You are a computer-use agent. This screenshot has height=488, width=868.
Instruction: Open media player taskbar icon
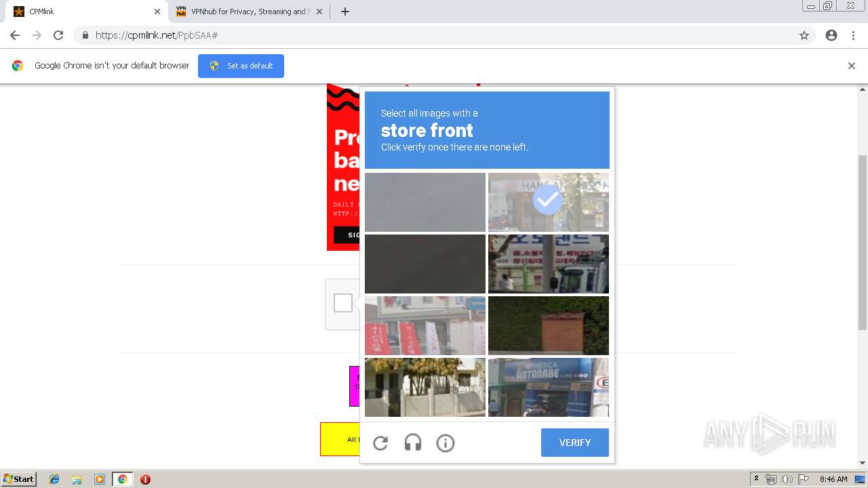point(100,479)
